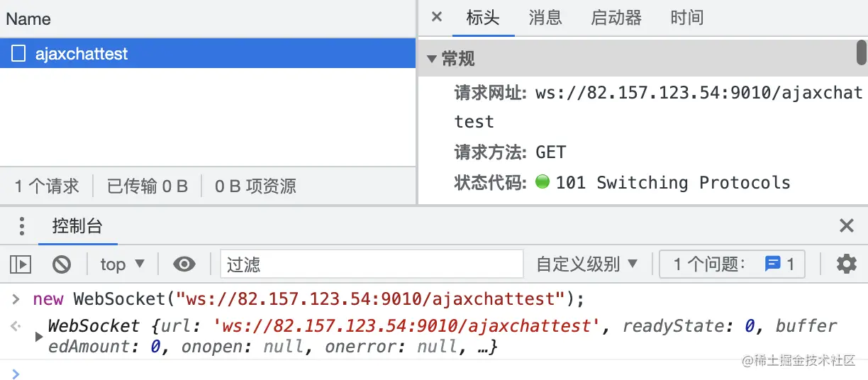The image size is (868, 380).
Task: Close the console drawer
Action: (x=846, y=226)
